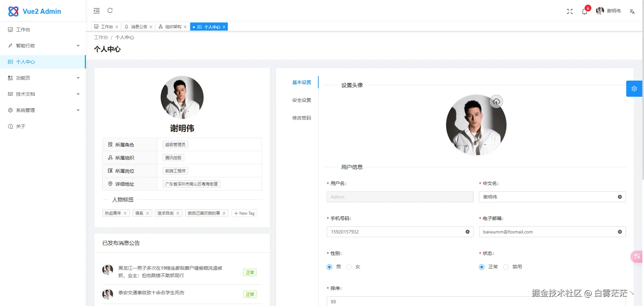Open the blue settings gear panel

pos(634,89)
